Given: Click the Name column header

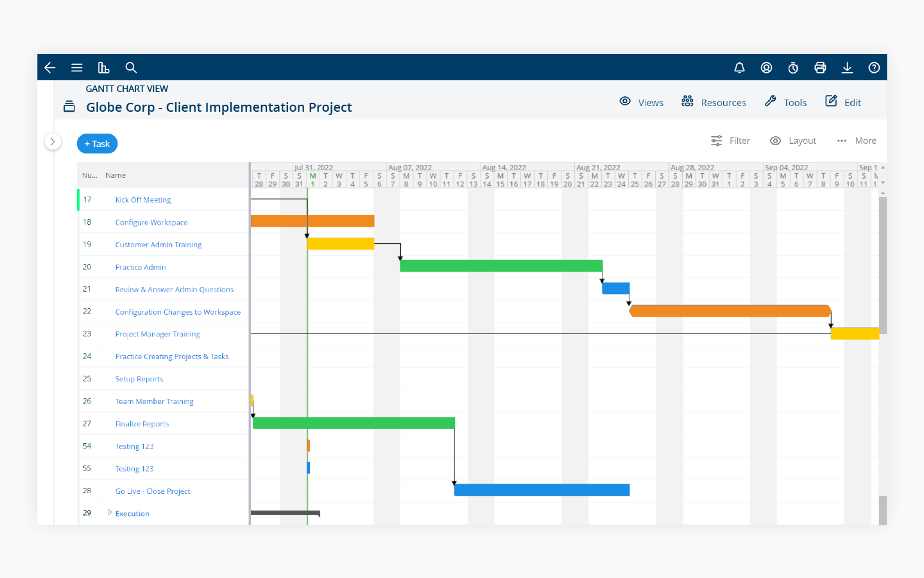Looking at the screenshot, I should coord(116,175).
